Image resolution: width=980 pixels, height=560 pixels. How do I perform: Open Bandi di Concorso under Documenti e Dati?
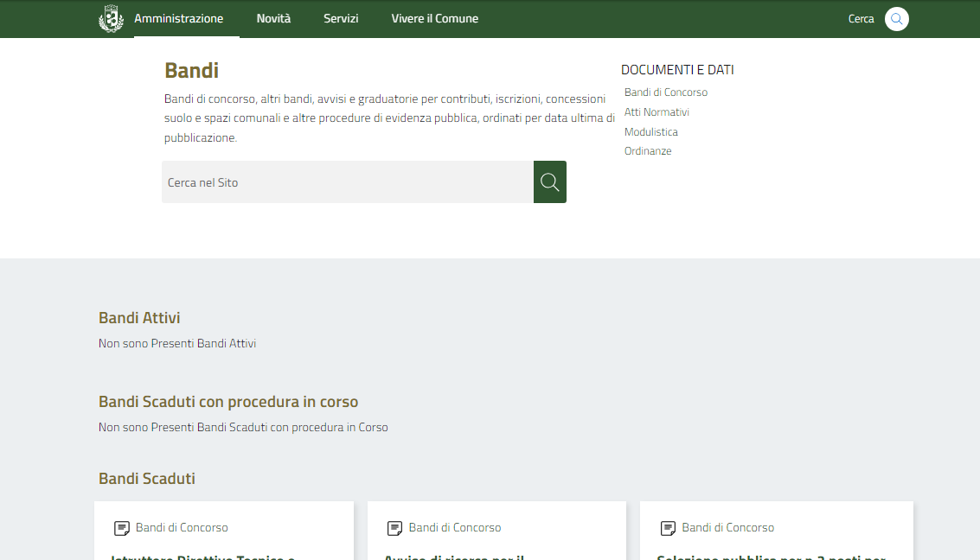[x=665, y=92]
